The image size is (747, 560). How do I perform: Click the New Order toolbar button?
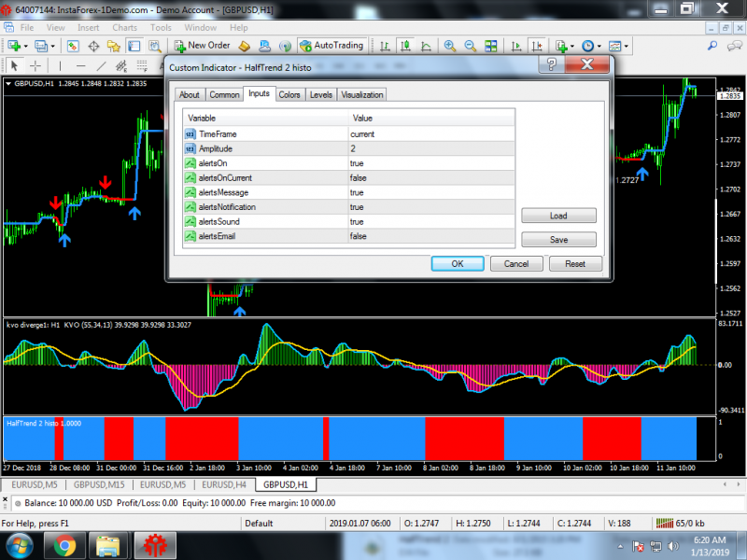[201, 45]
